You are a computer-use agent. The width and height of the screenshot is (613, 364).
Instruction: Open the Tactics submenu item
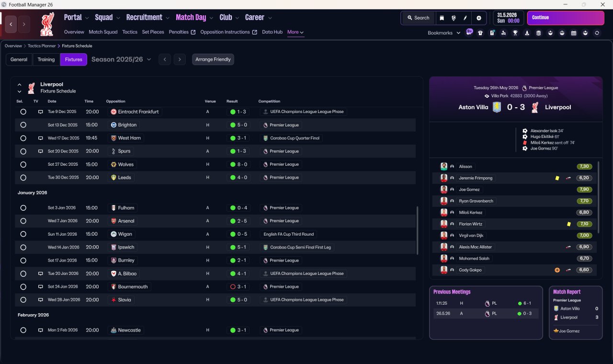tap(130, 32)
